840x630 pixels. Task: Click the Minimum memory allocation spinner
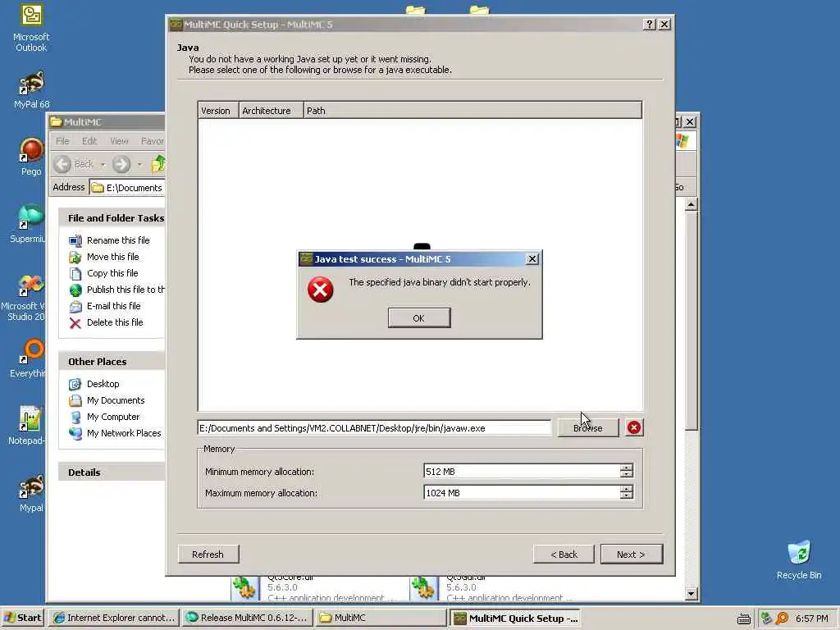coord(626,472)
